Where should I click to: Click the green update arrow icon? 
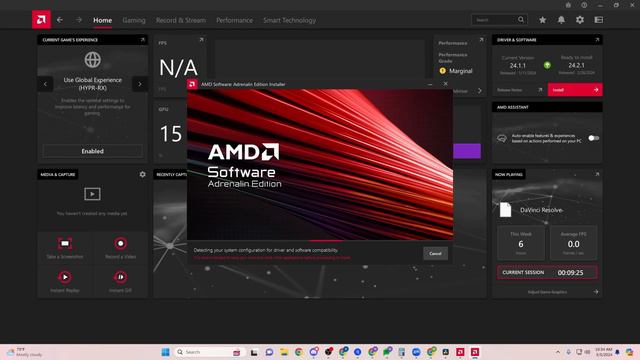(x=547, y=65)
